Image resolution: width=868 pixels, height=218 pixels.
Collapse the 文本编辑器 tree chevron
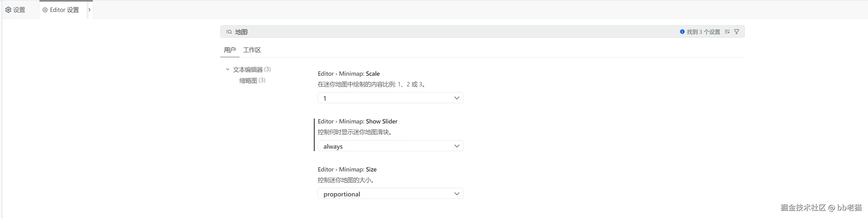(x=227, y=70)
